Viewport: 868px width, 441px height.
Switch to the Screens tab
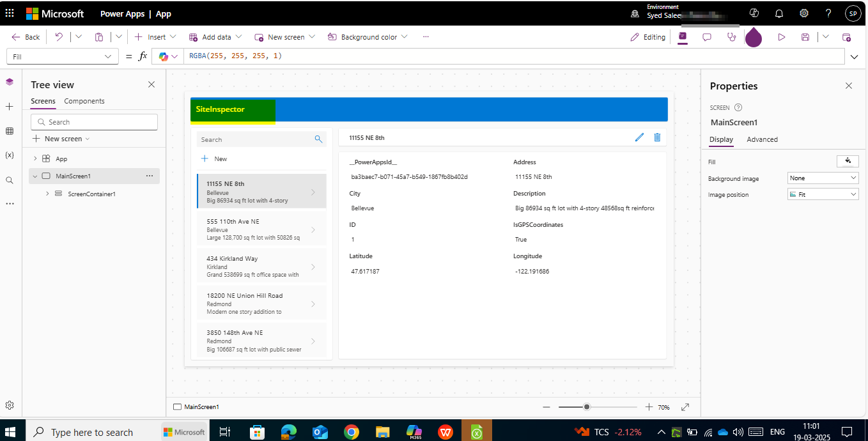(x=43, y=101)
